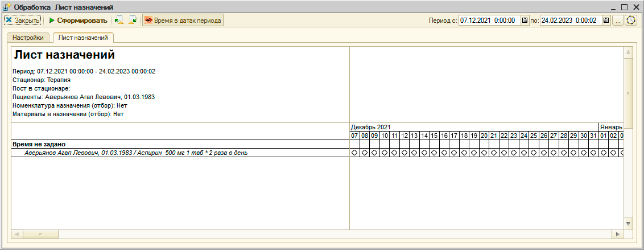
Task: Open period selection with the ellipsis button
Action: click(618, 21)
